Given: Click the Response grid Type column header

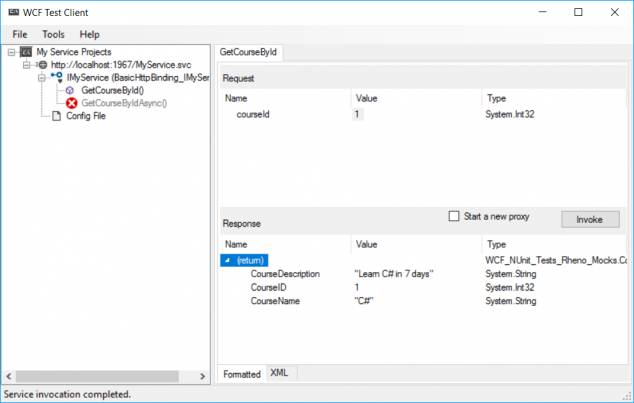Looking at the screenshot, I should (x=497, y=244).
